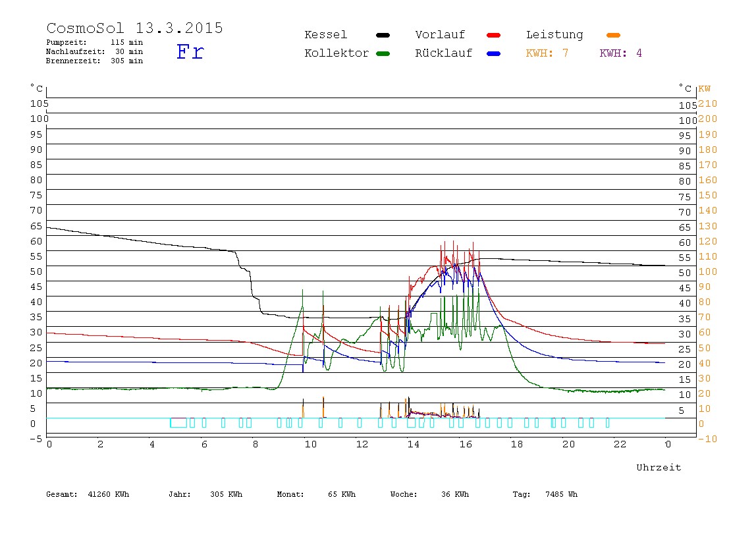The image size is (756, 535).
Task: Click the '100' value on orange KW axis
Action: click(707, 271)
